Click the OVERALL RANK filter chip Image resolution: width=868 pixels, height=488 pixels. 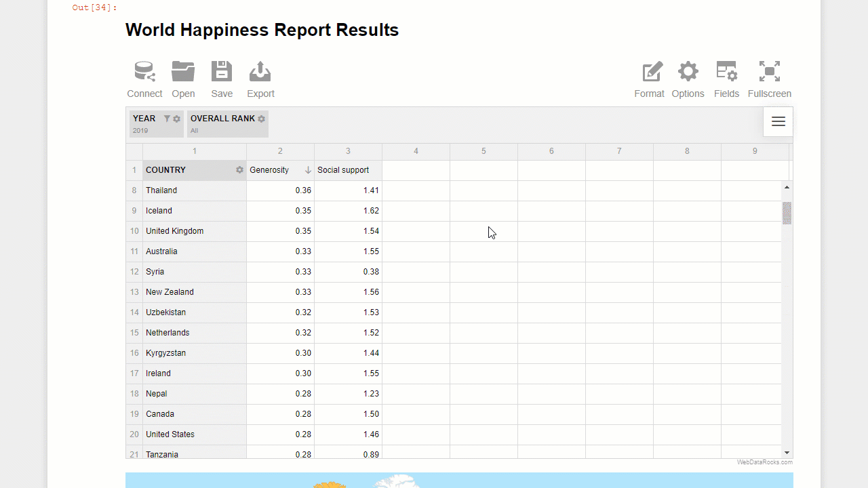[228, 124]
